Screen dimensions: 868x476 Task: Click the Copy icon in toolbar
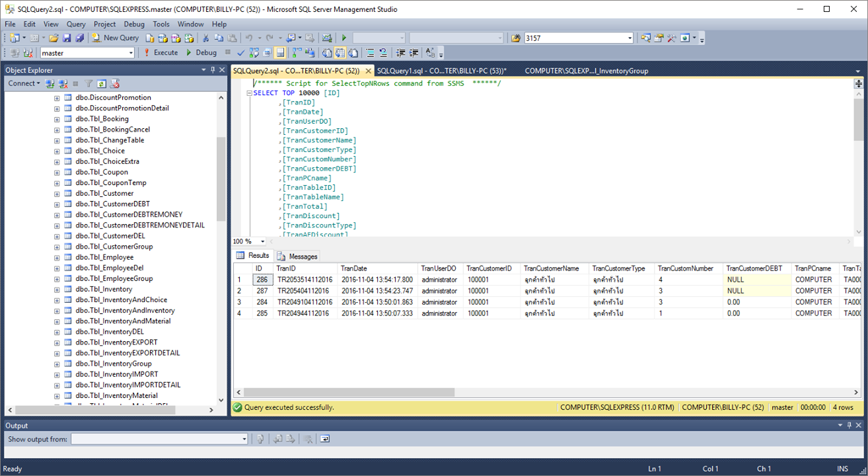coord(218,38)
